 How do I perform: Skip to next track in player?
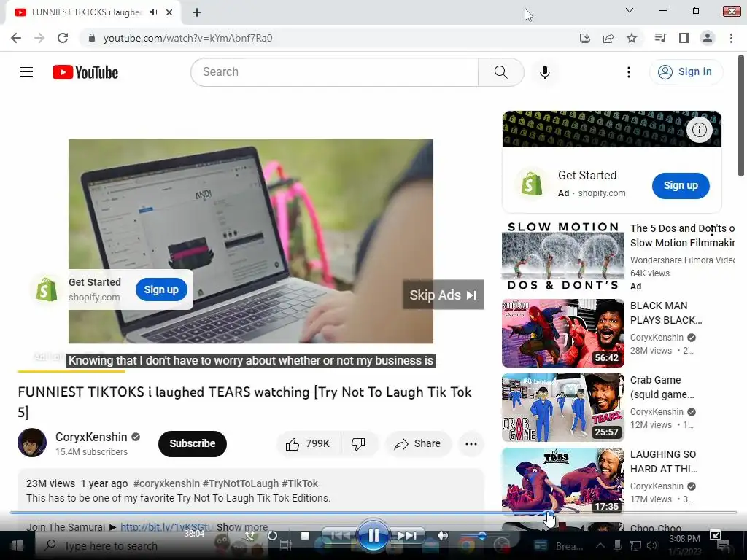(x=406, y=536)
